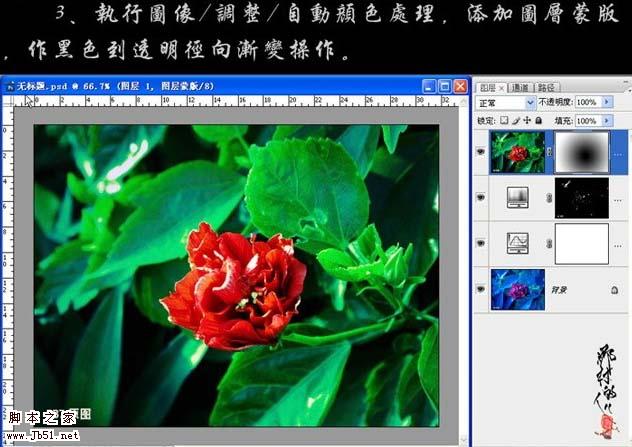The height and width of the screenshot is (447, 632).
Task: Close the 无标题.psd document window
Action: pos(460,86)
